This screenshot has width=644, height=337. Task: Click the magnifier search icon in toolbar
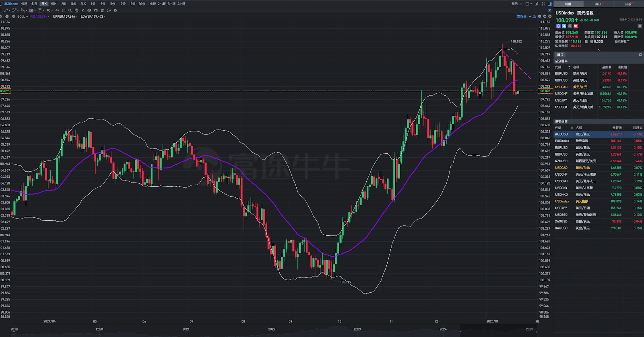(x=70, y=10)
